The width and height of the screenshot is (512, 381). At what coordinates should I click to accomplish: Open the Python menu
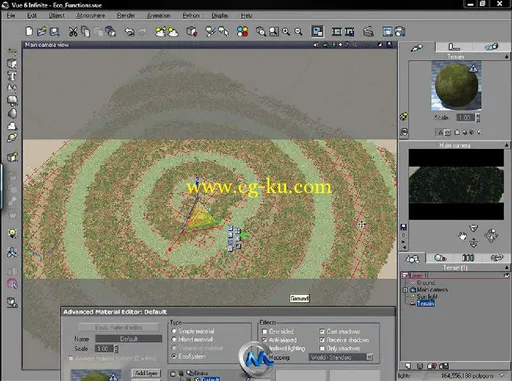point(191,15)
